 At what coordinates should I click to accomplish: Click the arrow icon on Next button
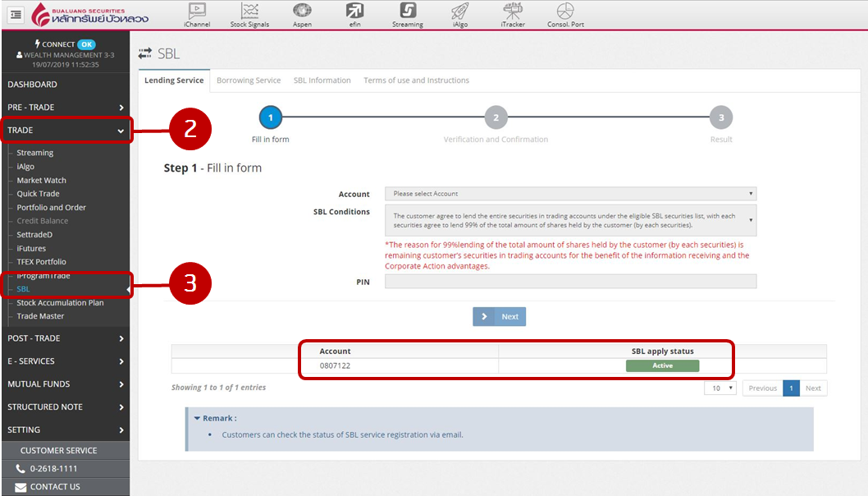pos(484,316)
